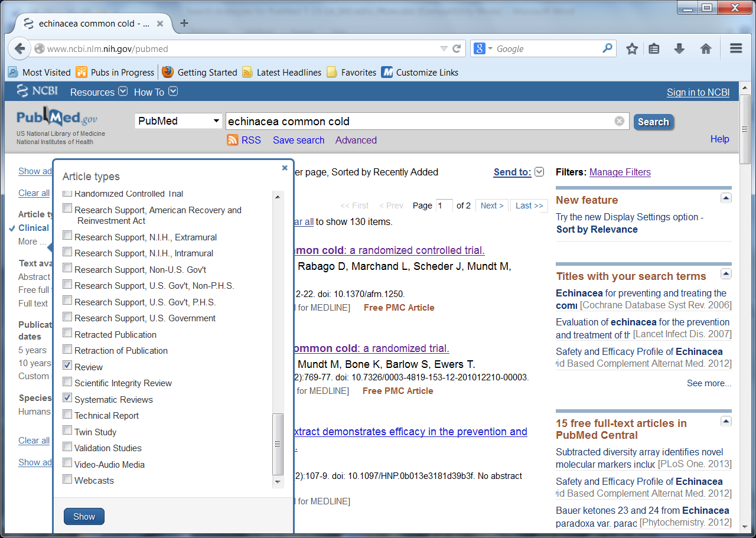Open the Send to dropdown arrow

coord(539,172)
